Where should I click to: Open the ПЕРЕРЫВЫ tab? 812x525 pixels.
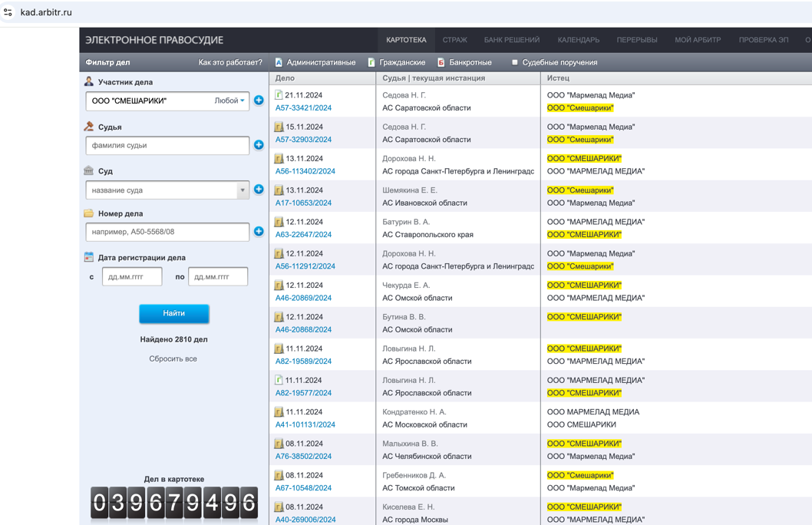pyautogui.click(x=637, y=40)
